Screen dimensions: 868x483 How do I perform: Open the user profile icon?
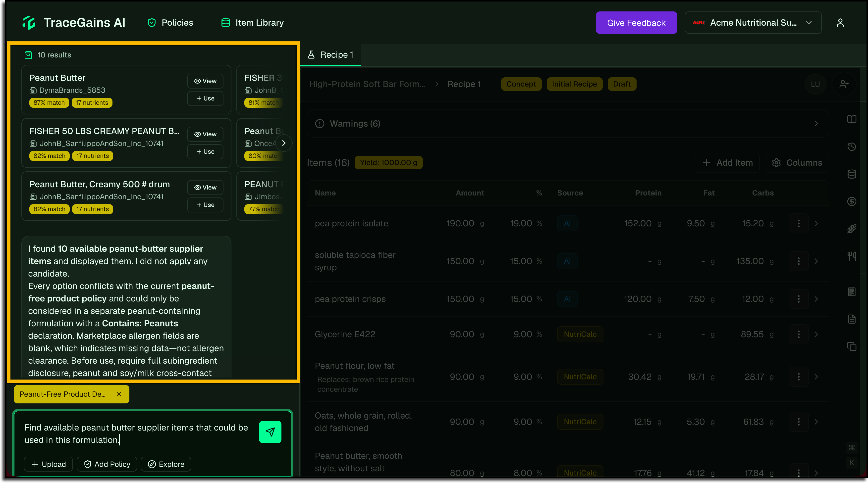840,23
